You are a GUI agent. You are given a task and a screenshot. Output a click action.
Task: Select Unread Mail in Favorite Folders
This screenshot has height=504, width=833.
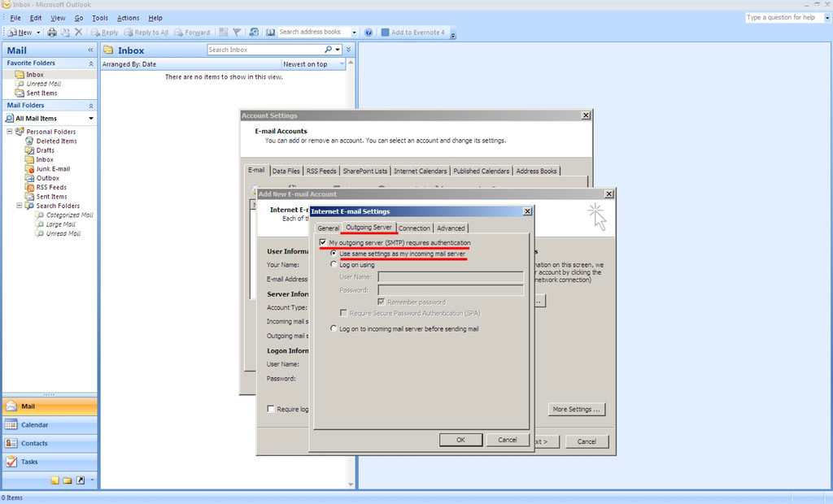coord(44,84)
